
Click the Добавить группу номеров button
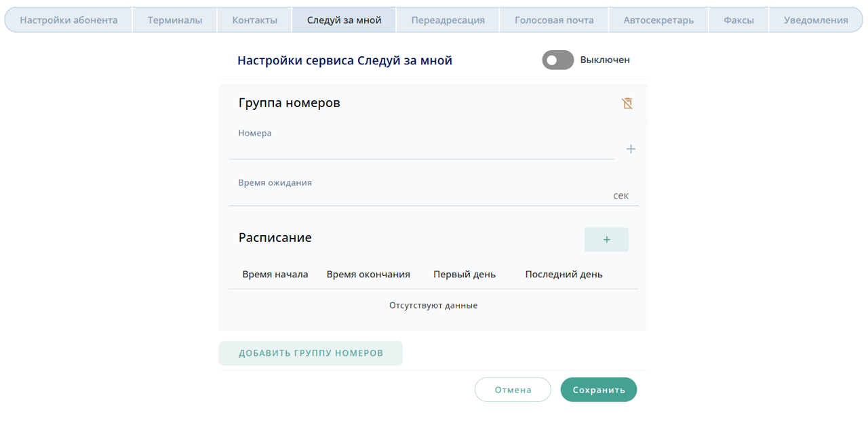coord(311,353)
